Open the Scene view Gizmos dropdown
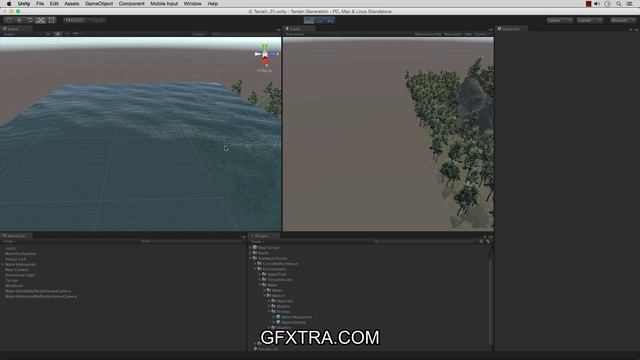The height and width of the screenshot is (360, 640). pos(200,34)
